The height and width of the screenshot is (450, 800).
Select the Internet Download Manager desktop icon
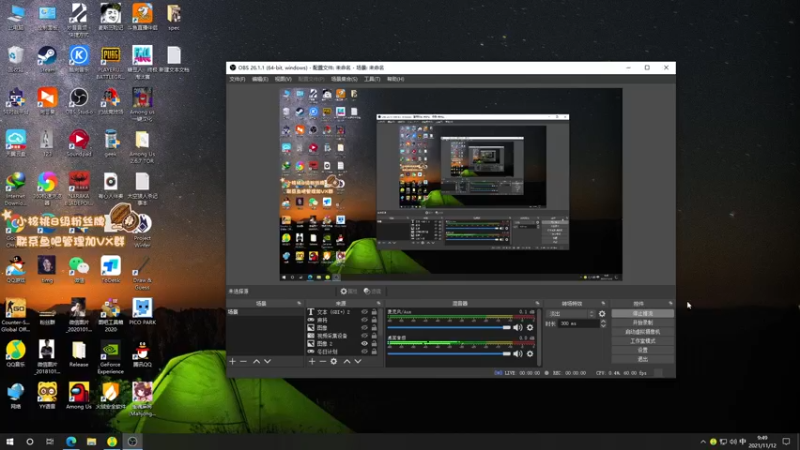15,189
